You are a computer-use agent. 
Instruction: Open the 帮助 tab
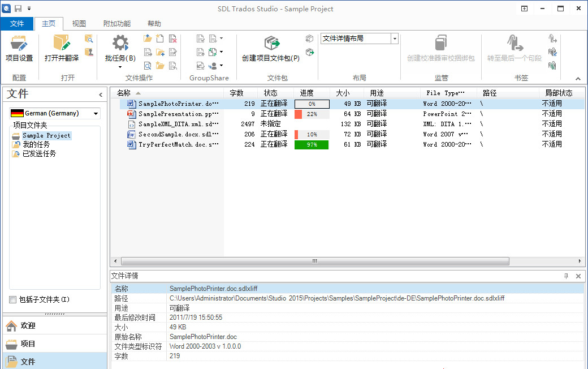click(154, 24)
